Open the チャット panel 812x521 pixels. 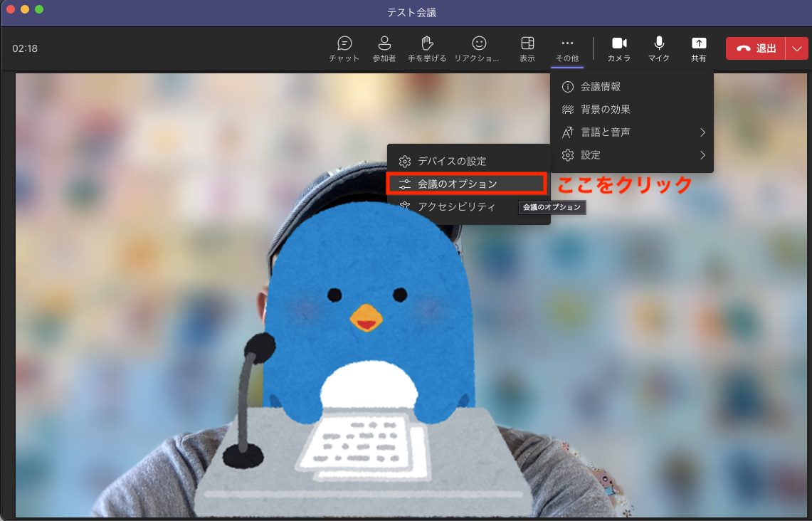point(344,48)
